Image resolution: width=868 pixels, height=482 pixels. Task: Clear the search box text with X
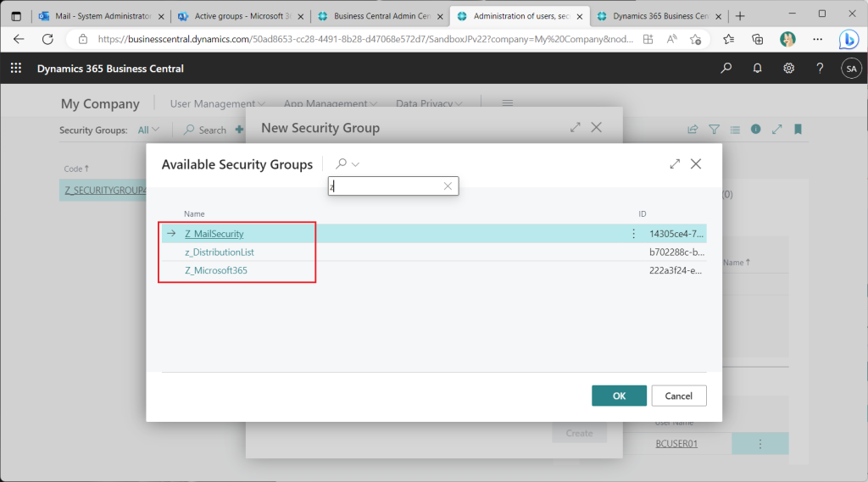point(448,186)
